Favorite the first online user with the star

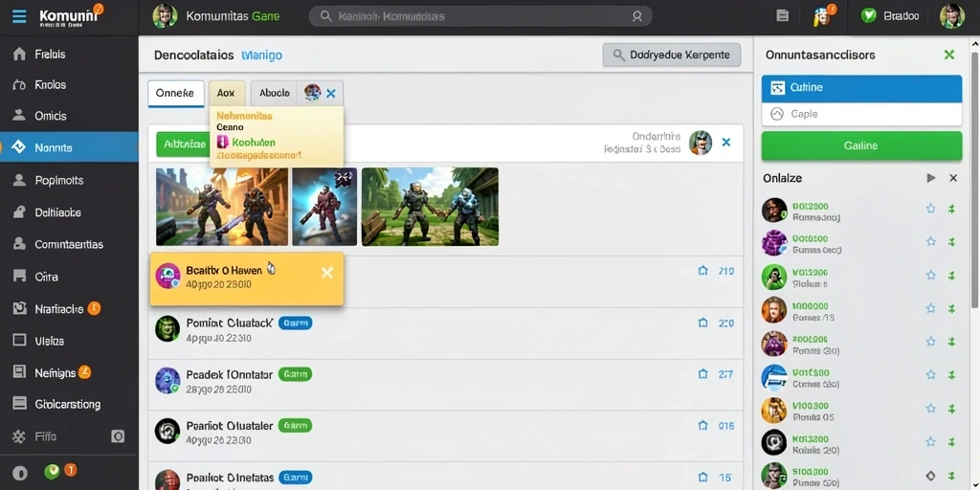point(930,209)
